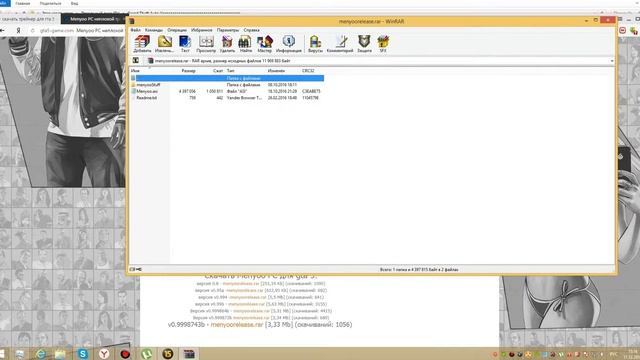
Task: Click the Извлечь (Extract) toolbar icon
Action: [x=164, y=44]
